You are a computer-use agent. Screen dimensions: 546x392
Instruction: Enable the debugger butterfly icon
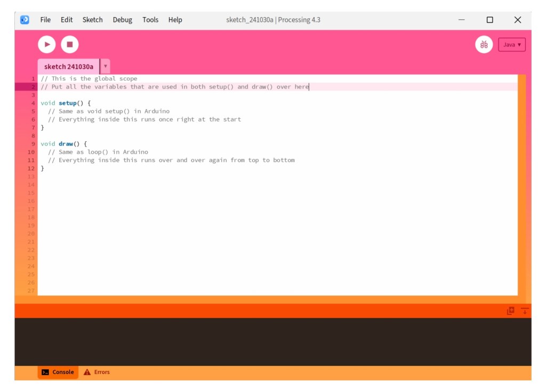coord(484,45)
